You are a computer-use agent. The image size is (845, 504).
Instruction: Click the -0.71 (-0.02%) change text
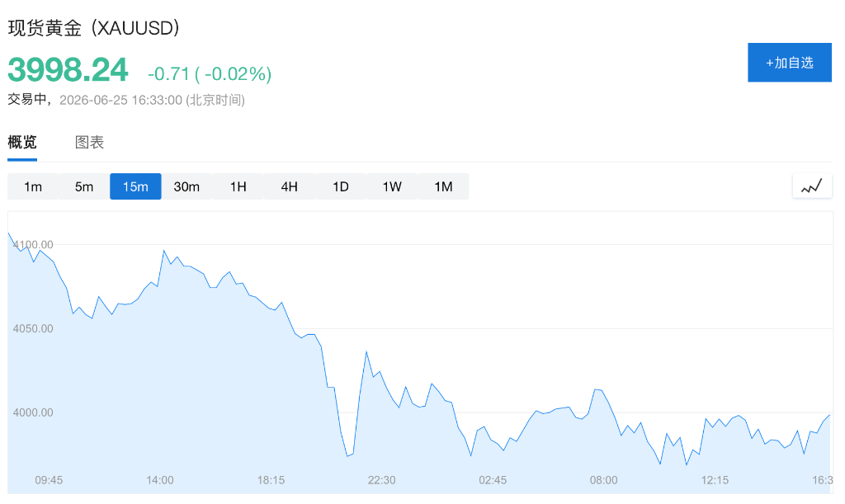(210, 73)
